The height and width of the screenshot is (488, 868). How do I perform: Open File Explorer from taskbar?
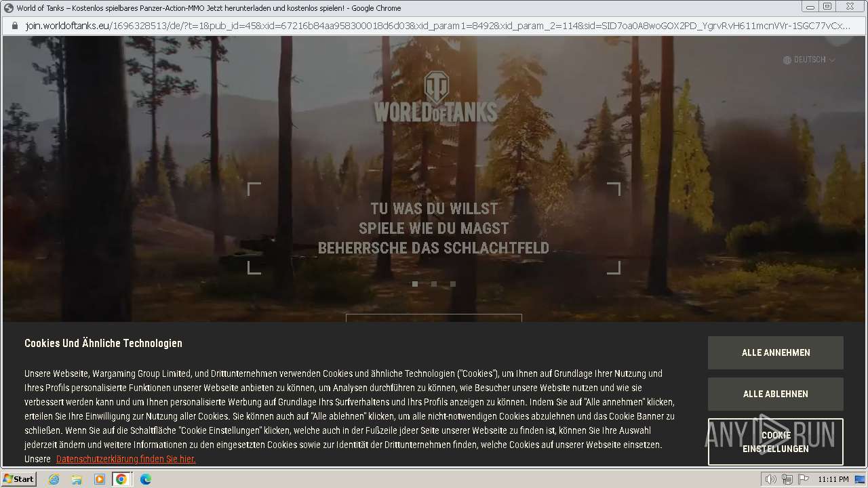(77, 479)
